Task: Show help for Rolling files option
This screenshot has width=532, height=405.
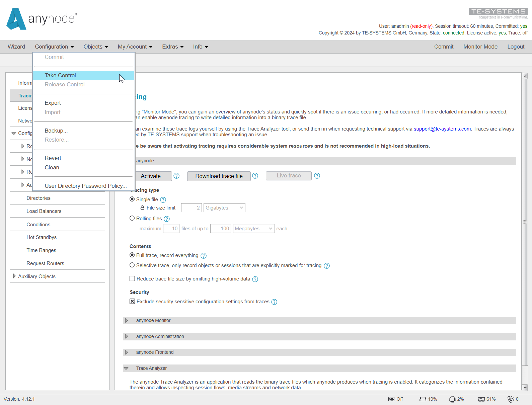Action: [167, 219]
